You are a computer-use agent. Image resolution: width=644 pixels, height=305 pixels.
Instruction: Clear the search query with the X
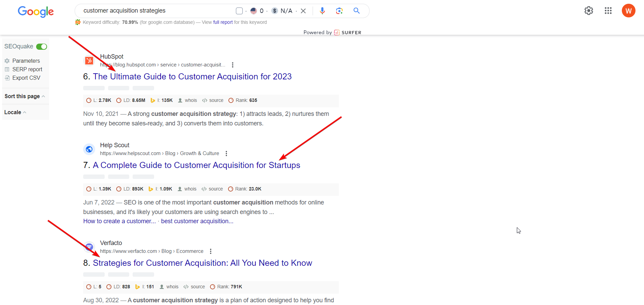303,11
